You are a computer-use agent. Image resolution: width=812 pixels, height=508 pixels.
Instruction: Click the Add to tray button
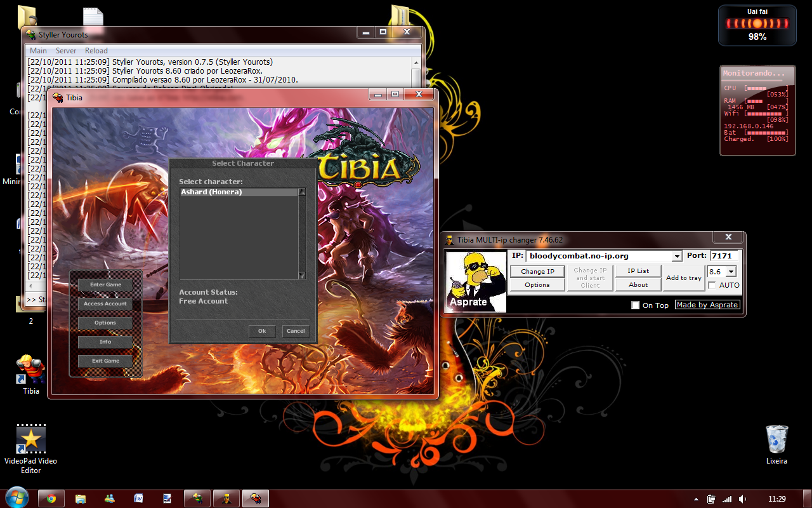point(684,278)
